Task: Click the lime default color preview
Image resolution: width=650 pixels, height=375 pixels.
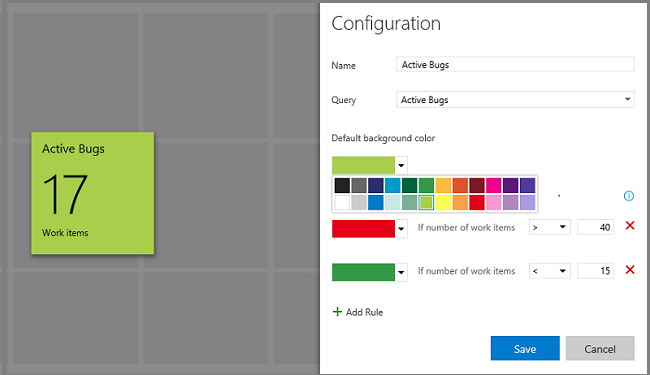Action: [364, 165]
